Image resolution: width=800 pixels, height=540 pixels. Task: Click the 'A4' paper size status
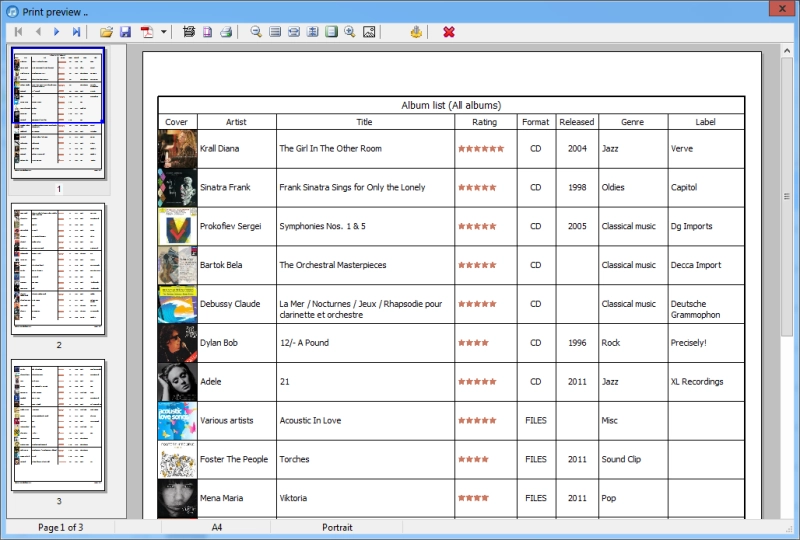(x=217, y=527)
